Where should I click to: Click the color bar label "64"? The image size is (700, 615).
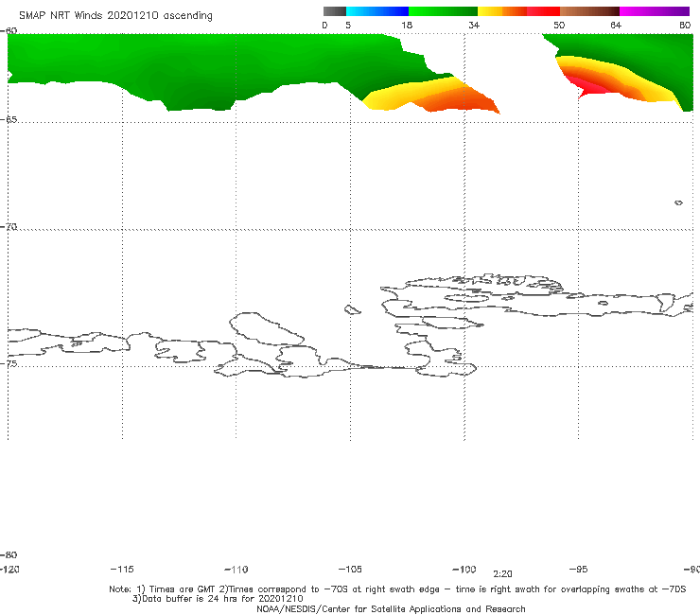tap(616, 25)
